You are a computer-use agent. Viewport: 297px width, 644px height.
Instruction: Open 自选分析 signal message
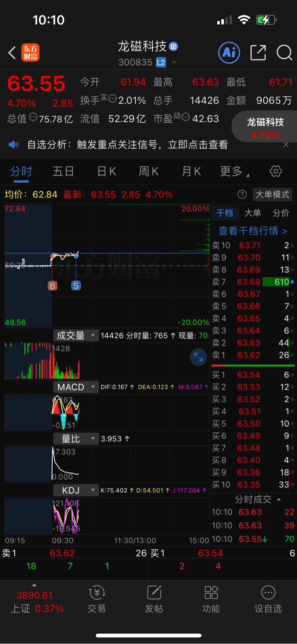(x=127, y=145)
